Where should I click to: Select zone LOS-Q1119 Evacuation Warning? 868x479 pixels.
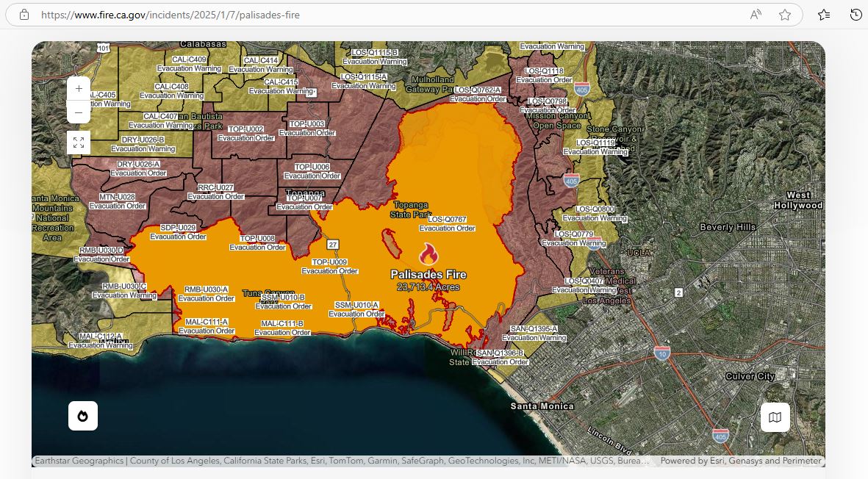[x=595, y=147]
